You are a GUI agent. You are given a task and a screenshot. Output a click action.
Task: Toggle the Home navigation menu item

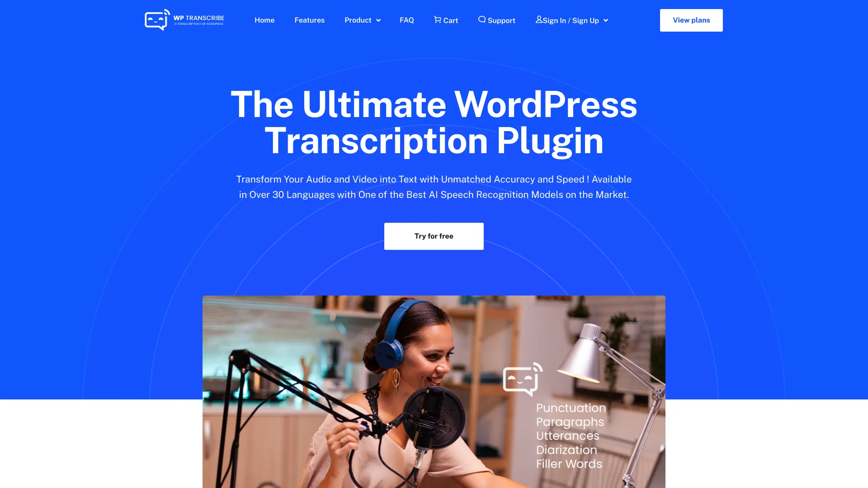tap(264, 20)
